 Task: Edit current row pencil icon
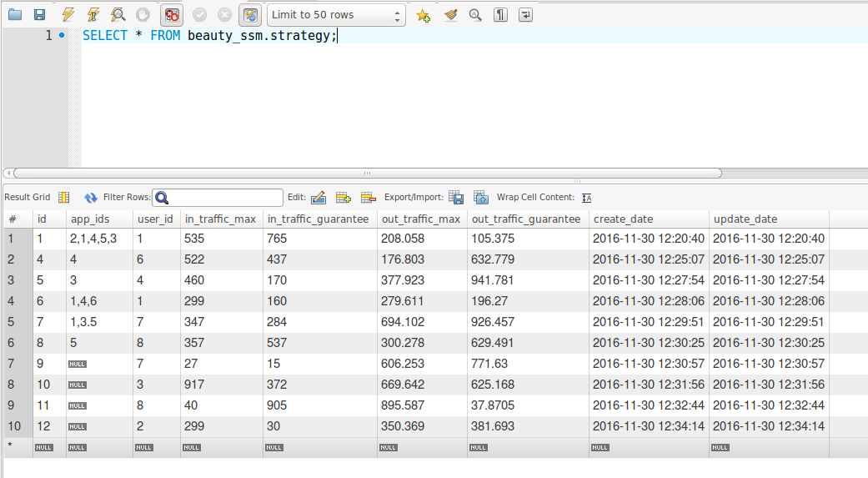[x=319, y=197]
